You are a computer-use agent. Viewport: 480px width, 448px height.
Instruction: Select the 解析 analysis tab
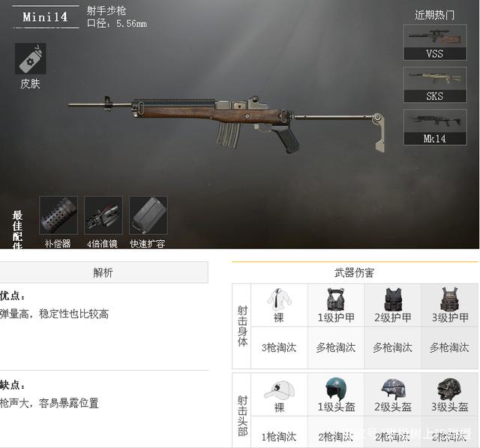tap(103, 272)
